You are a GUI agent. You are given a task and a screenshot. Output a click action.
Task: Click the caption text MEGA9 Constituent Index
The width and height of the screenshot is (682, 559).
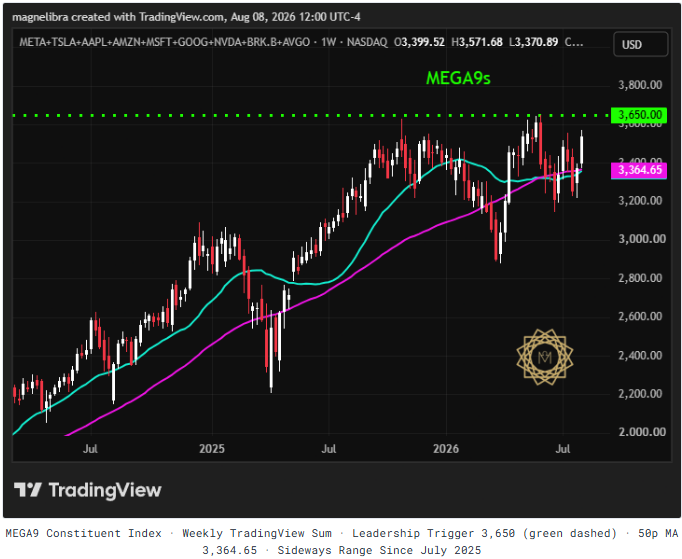(x=83, y=533)
